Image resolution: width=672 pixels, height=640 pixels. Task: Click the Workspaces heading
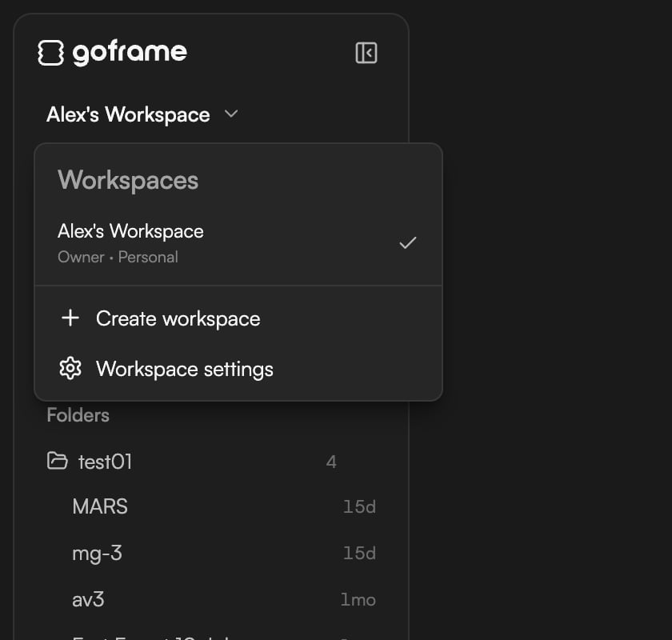pyautogui.click(x=128, y=180)
